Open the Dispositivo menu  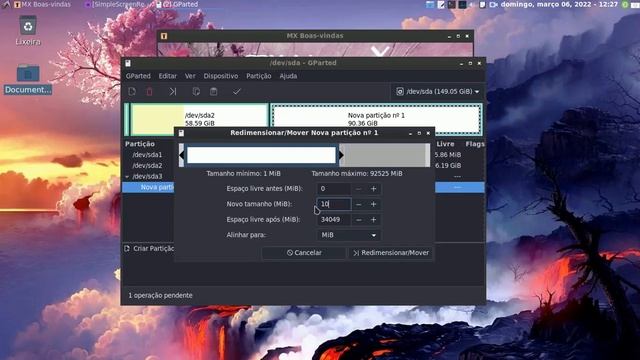coord(221,76)
